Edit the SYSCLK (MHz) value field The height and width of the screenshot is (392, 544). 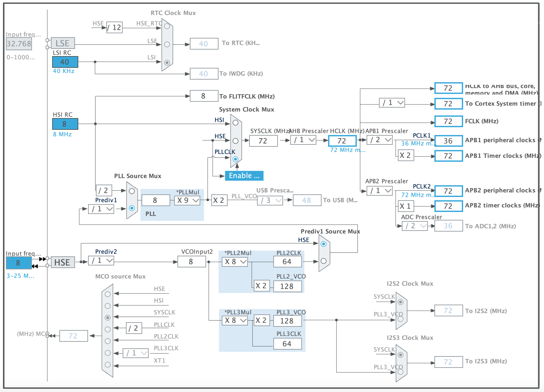point(264,141)
